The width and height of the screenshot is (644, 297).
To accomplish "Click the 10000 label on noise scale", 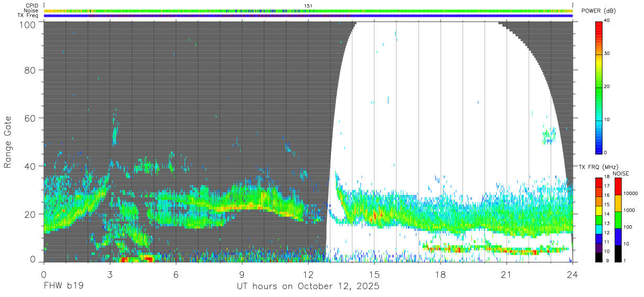I will coord(630,193).
